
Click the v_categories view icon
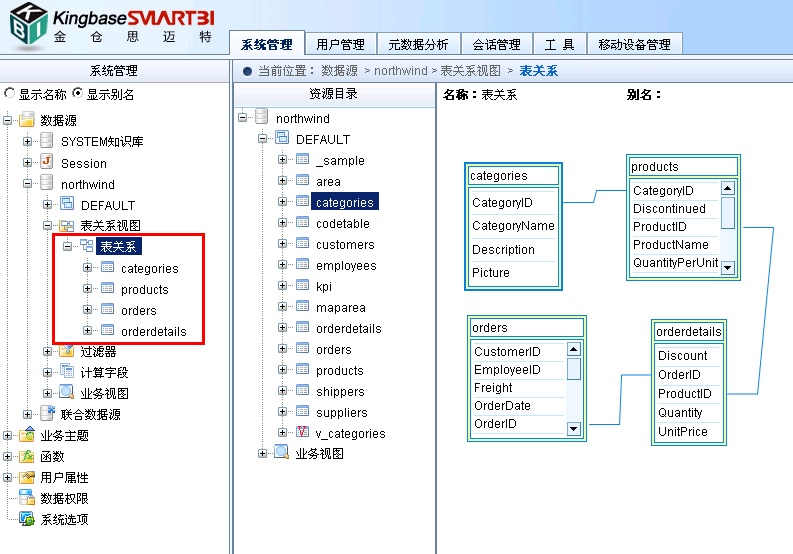click(x=302, y=432)
